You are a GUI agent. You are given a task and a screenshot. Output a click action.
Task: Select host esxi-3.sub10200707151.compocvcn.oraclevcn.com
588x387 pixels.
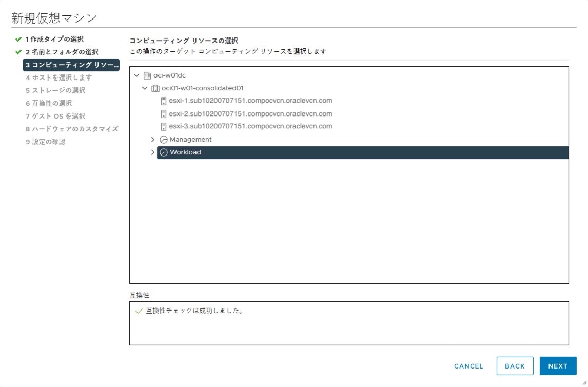tap(250, 126)
